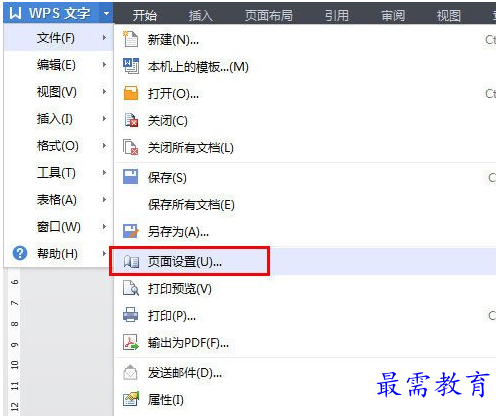Switch to the 视图 ribbon tab
This screenshot has width=498, height=416.
click(x=449, y=15)
